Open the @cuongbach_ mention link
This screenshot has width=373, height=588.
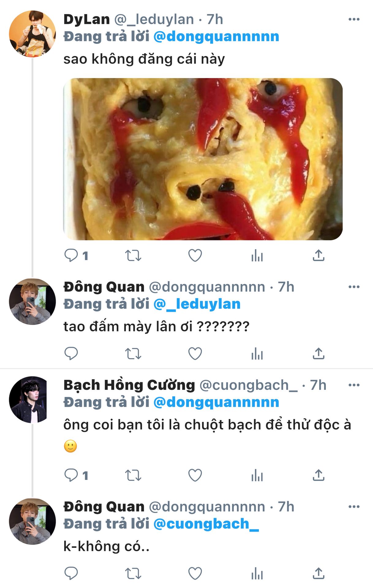pos(206,524)
